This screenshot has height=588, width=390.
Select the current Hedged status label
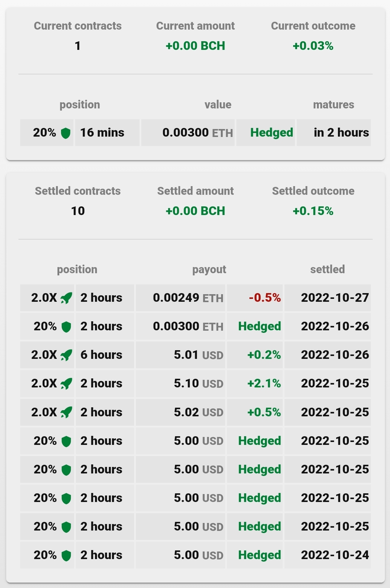271,133
